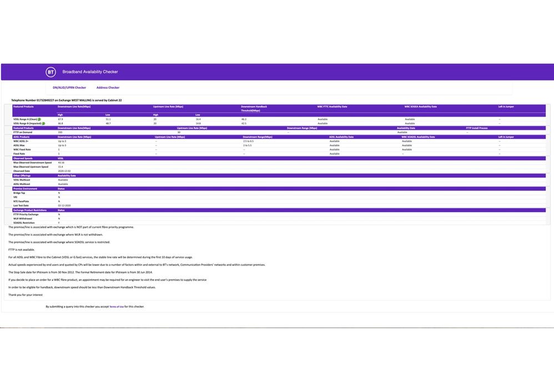Click the Broadband Availability Checker title

[x=90, y=72]
